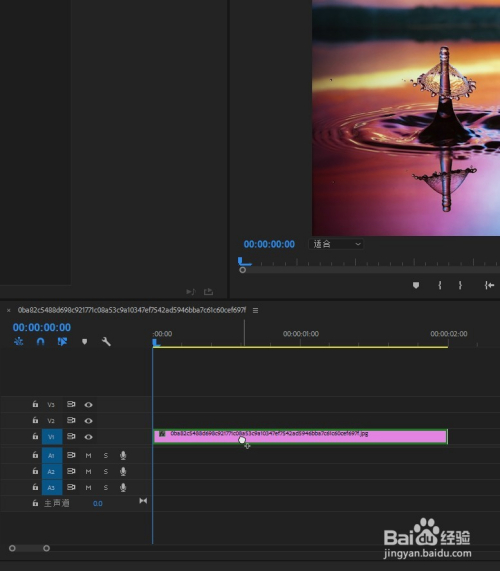Image resolution: width=500 pixels, height=571 pixels.
Task: Select the pink jpg clip on V1
Action: [x=300, y=436]
